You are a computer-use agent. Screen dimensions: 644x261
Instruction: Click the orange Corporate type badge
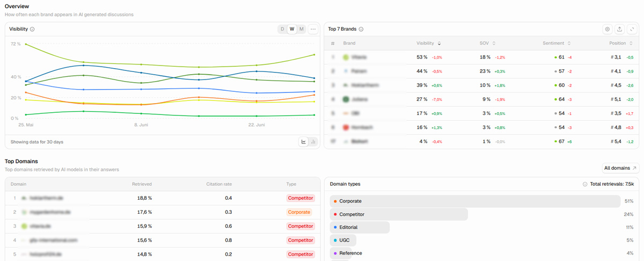[x=299, y=212]
